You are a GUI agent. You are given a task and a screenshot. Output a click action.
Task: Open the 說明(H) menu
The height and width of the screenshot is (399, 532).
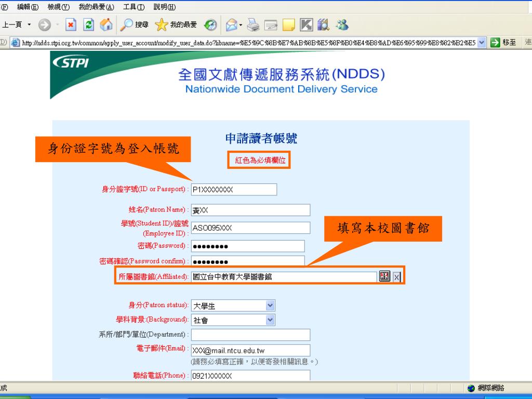tap(165, 7)
